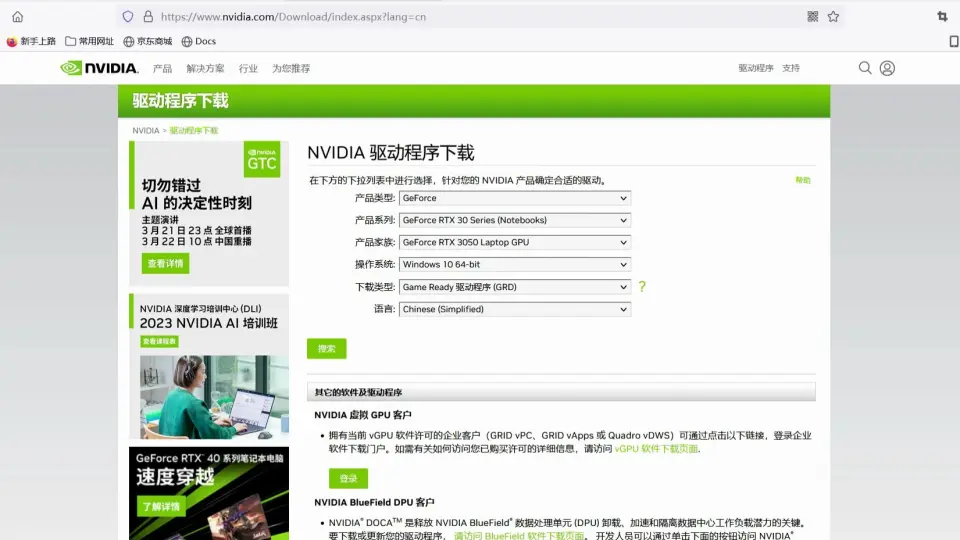This screenshot has height=540, width=960.
Task: Click the 切勿错过 AI 的决定性时刻 headline
Action: tap(197, 194)
